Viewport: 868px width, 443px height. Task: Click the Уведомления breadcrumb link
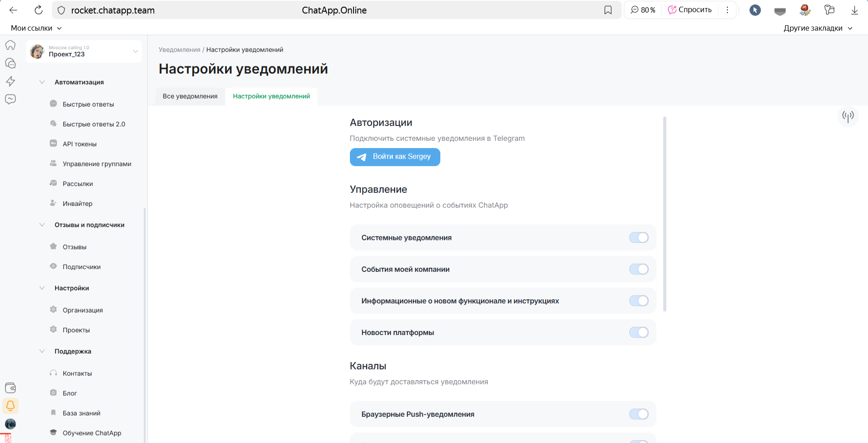click(x=179, y=50)
